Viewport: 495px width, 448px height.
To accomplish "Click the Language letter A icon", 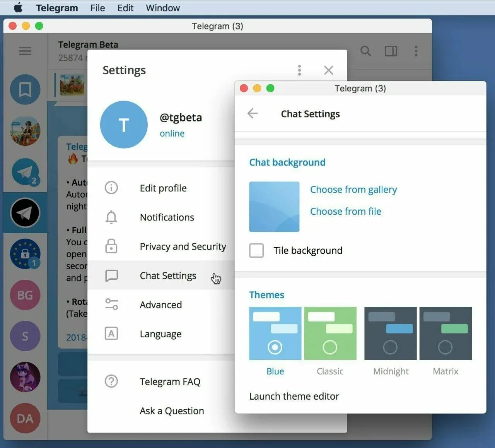I will (111, 333).
